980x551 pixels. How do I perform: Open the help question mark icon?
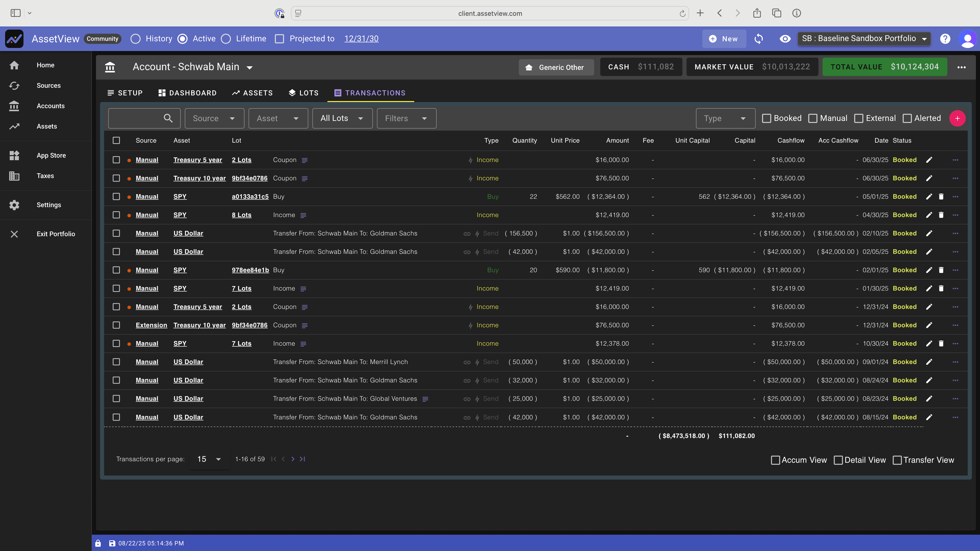point(945,39)
